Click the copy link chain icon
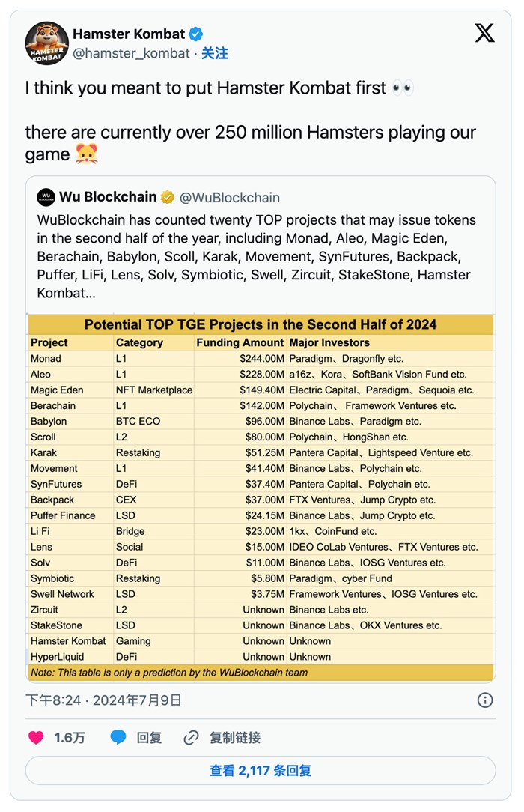The width and height of the screenshot is (524, 812). [x=192, y=737]
